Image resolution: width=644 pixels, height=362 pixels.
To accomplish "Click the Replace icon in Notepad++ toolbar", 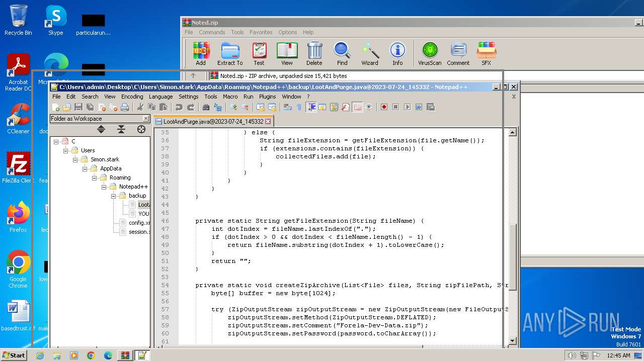I will pos(218,107).
